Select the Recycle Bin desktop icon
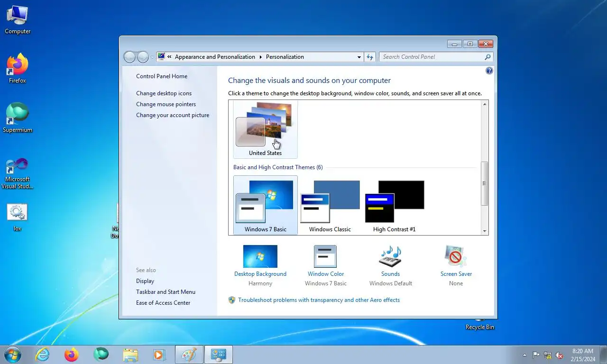Viewport: 607px width, 364px height. tap(479, 324)
